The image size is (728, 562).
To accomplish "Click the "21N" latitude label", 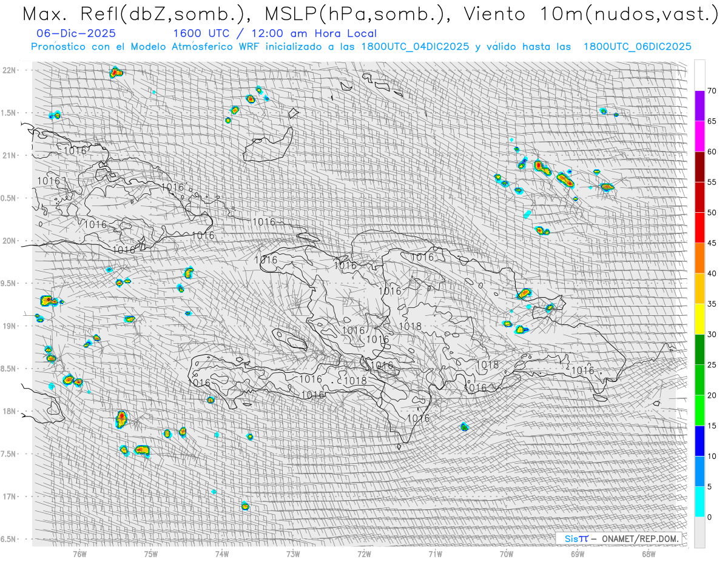I will click(x=8, y=156).
